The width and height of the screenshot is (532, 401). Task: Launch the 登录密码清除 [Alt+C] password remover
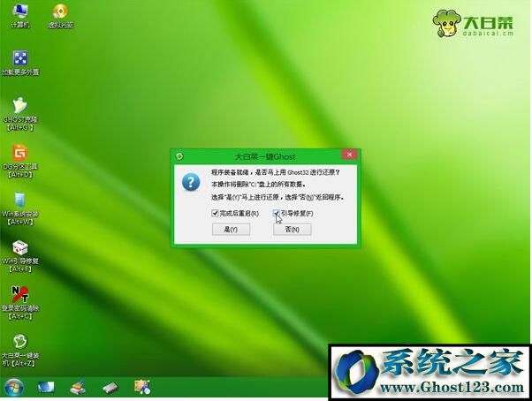(20, 303)
